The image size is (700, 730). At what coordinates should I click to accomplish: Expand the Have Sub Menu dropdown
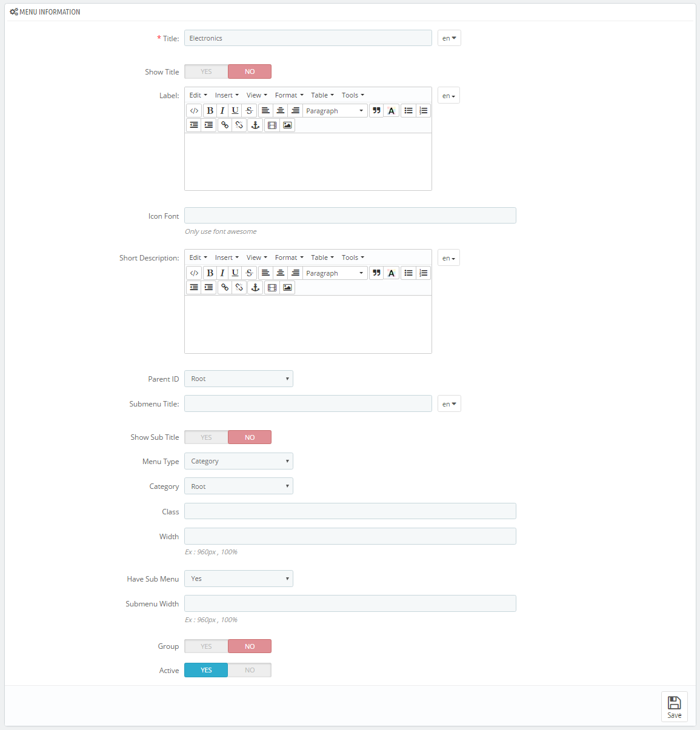click(239, 579)
